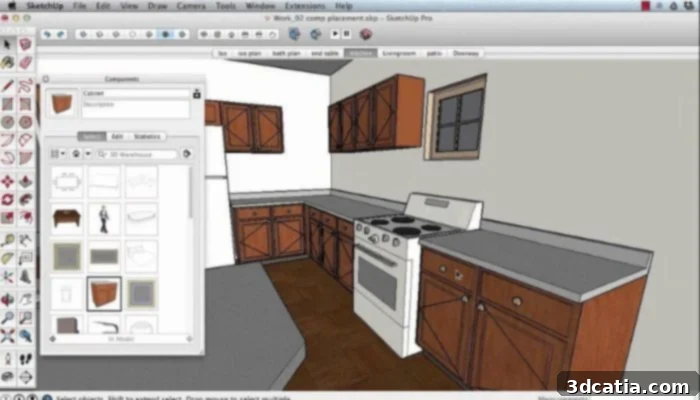Screen dimensions: 700x400
Task: Open the collections navigation dropdown arrow
Action: click(88, 154)
